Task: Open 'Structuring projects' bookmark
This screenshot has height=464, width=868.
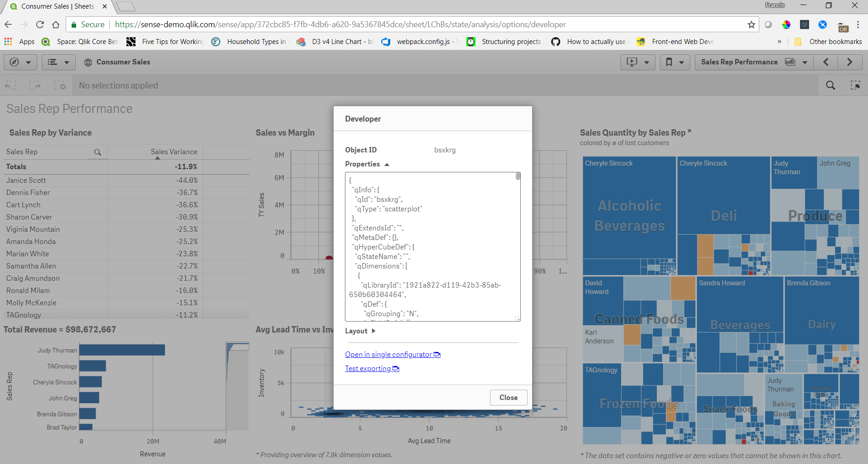Action: 504,42
